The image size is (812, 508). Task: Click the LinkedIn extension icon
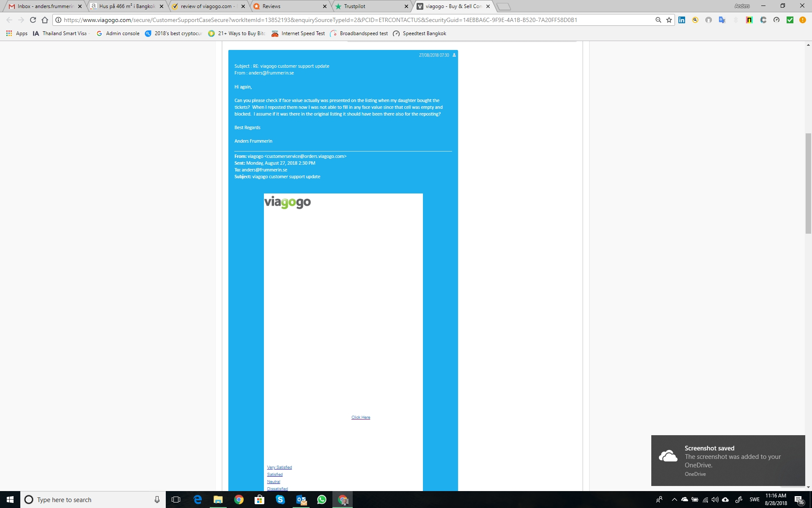coord(682,20)
